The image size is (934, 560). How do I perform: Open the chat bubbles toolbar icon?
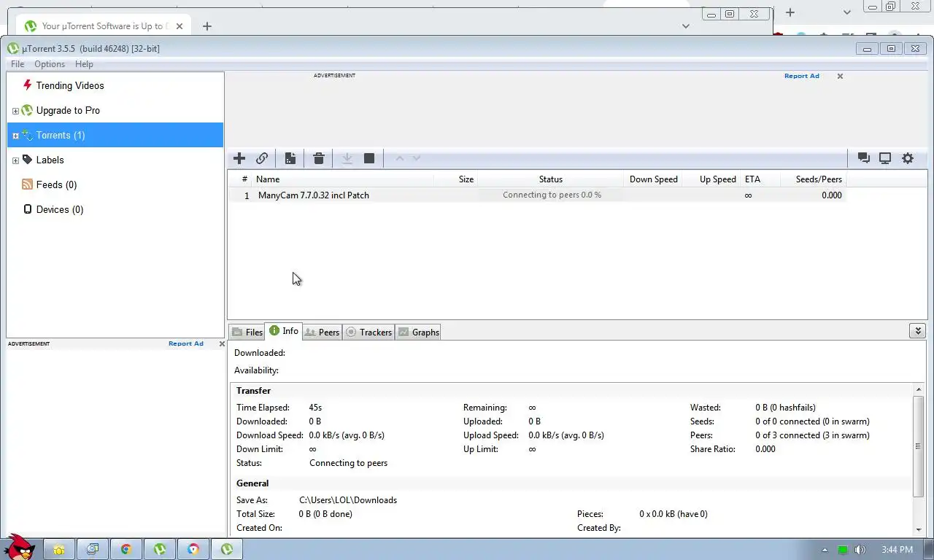(864, 158)
